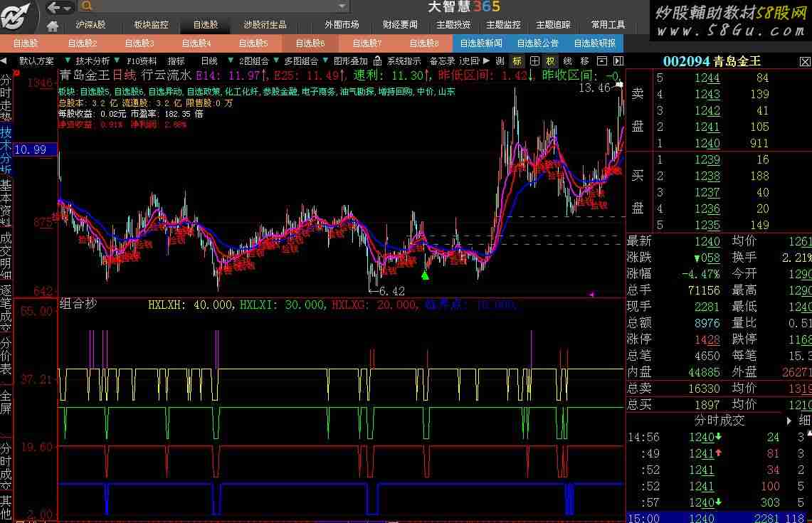Open the 主题投资 menu
Image resolution: width=812 pixels, height=523 pixels.
click(x=453, y=25)
